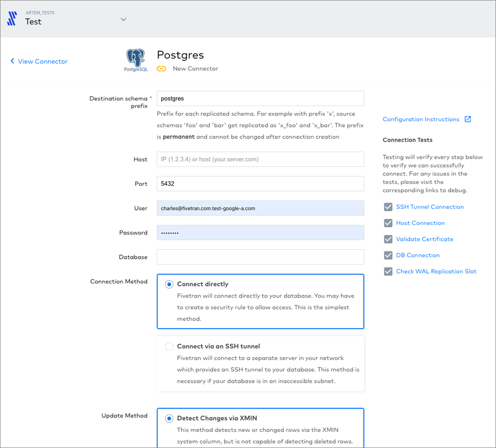Click the ARTEM_TESTS account label
496x448 pixels.
40,13
